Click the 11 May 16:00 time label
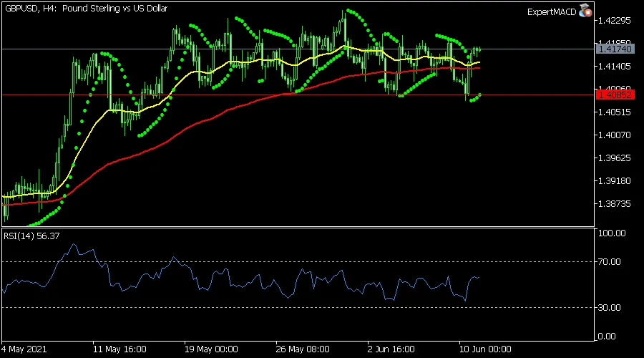This screenshot has height=358, width=644. pyautogui.click(x=119, y=349)
